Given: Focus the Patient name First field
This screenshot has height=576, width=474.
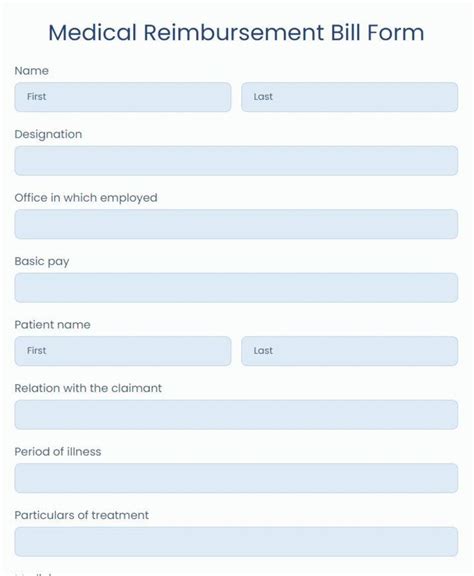Looking at the screenshot, I should pyautogui.click(x=123, y=351).
